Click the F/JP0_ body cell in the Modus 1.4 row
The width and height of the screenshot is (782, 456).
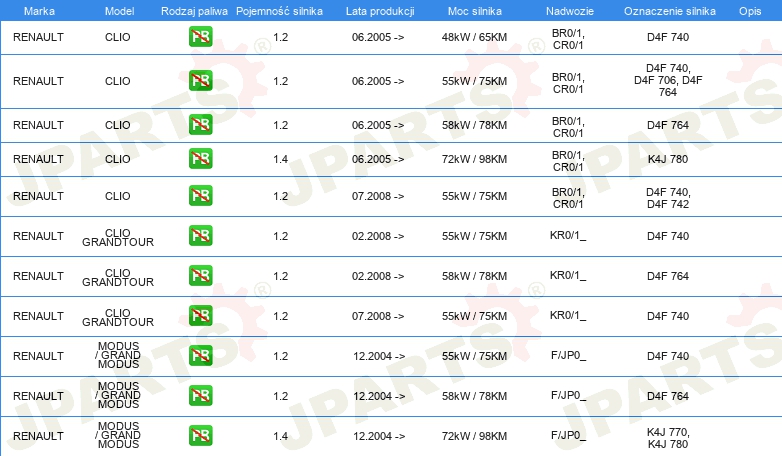pos(569,436)
